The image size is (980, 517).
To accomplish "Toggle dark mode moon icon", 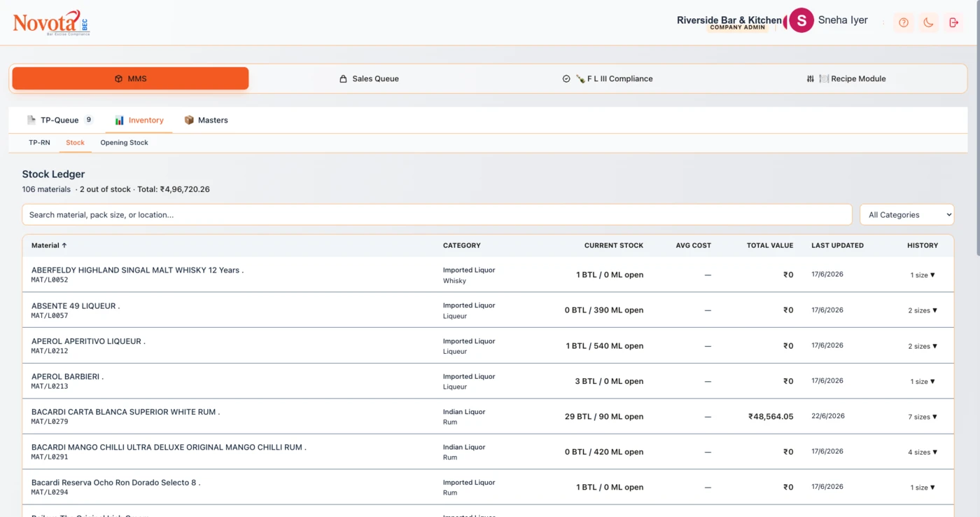I will tap(928, 22).
